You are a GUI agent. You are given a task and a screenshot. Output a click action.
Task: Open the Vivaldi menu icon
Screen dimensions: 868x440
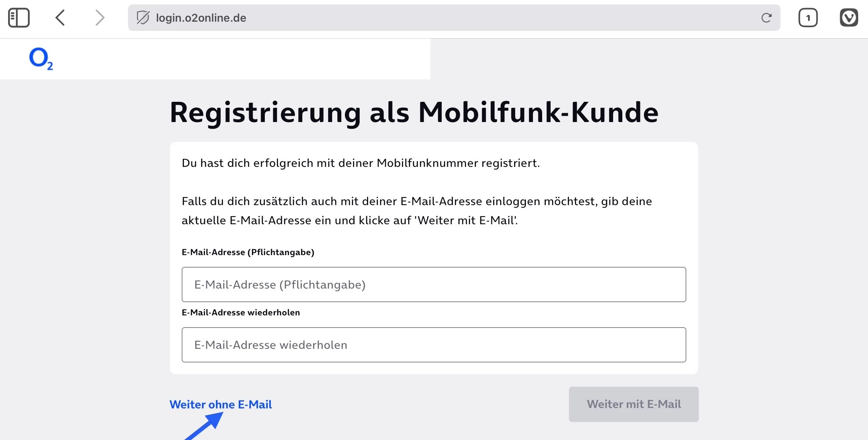click(x=849, y=18)
